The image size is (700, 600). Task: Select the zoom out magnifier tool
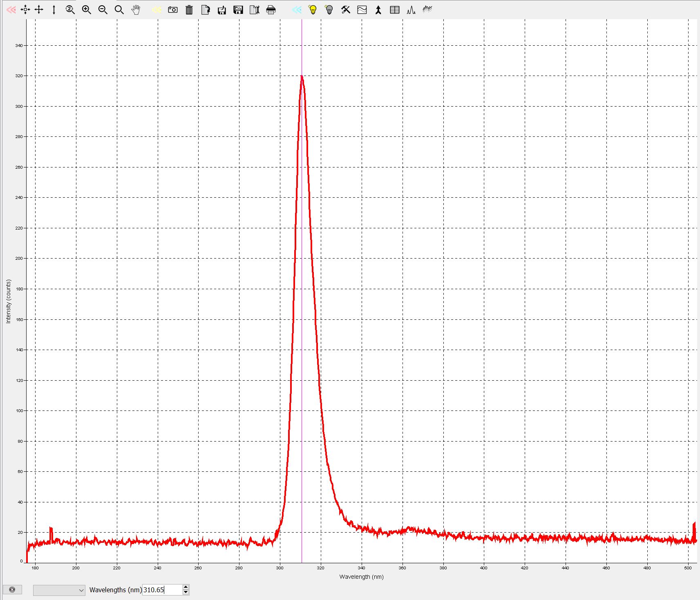(103, 10)
